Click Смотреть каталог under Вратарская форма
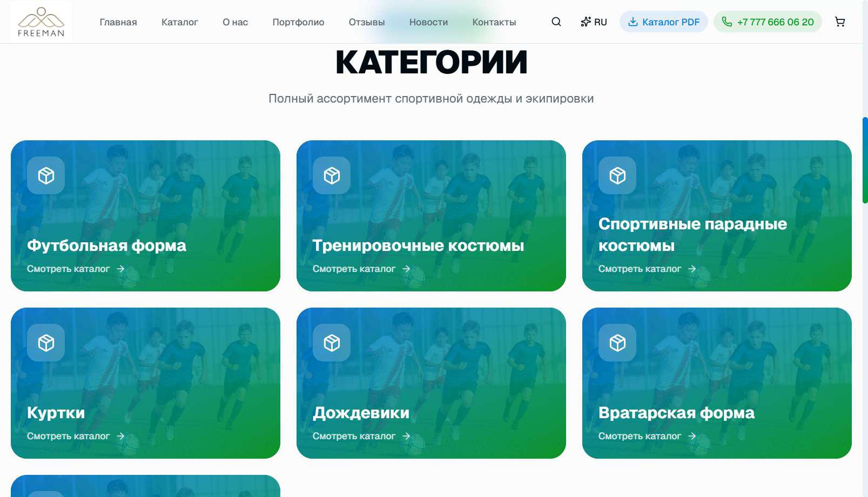The height and width of the screenshot is (497, 868). pos(640,436)
